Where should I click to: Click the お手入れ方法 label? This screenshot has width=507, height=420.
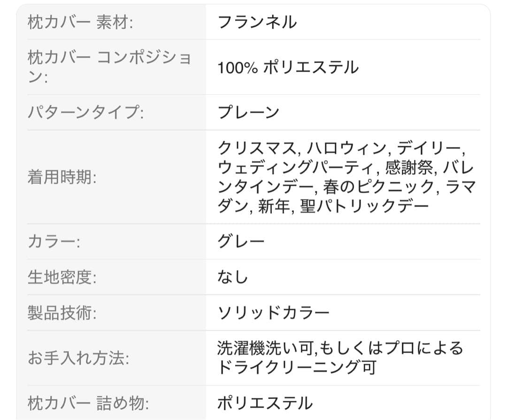tap(78, 358)
